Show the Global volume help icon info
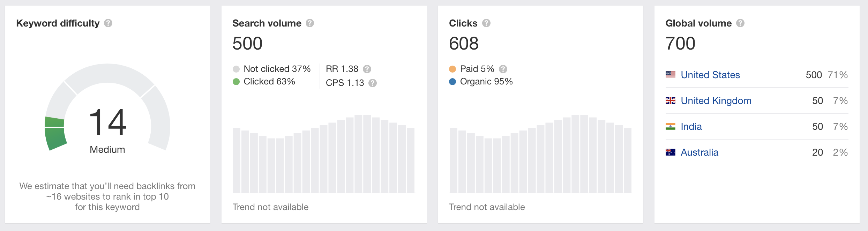Viewport: 868px width, 231px height. pyautogui.click(x=740, y=23)
